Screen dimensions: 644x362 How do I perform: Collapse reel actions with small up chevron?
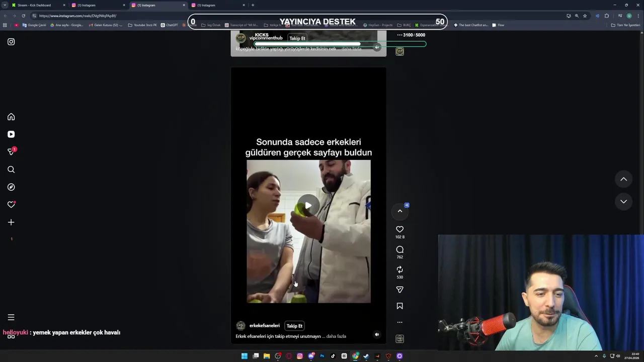pyautogui.click(x=400, y=211)
